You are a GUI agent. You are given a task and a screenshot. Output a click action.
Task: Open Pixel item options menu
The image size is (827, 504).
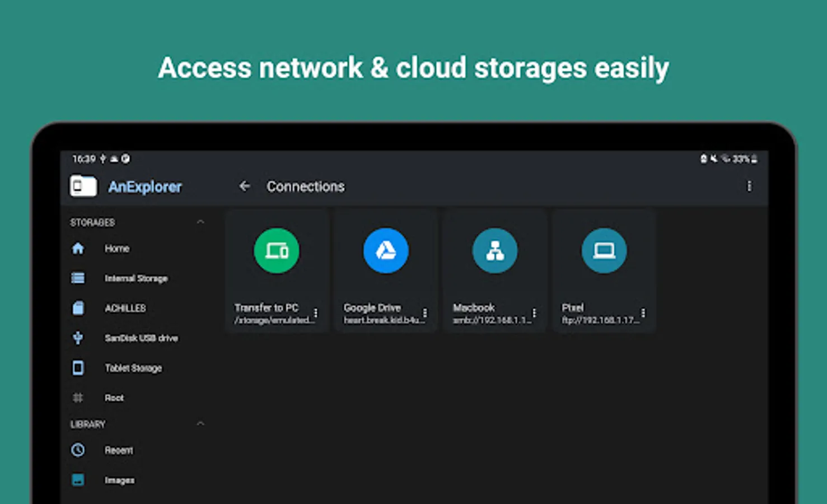coord(643,313)
